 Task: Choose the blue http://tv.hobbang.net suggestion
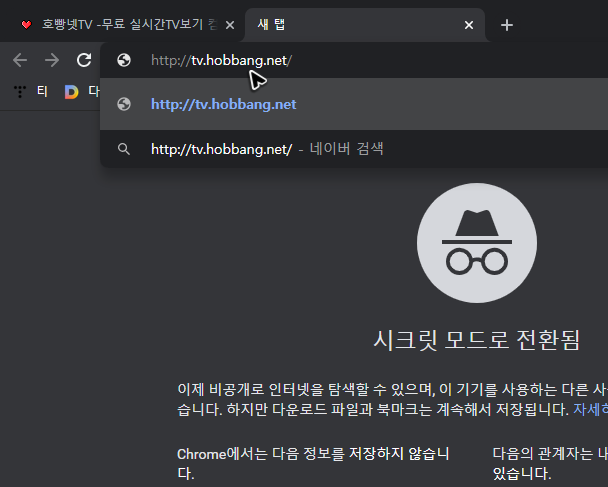pyautogui.click(x=354, y=104)
